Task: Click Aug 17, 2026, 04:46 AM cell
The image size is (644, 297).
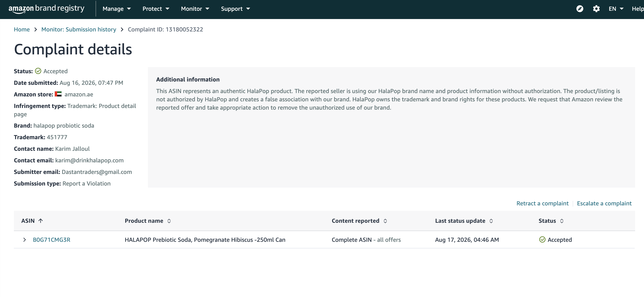Action: [x=467, y=240]
